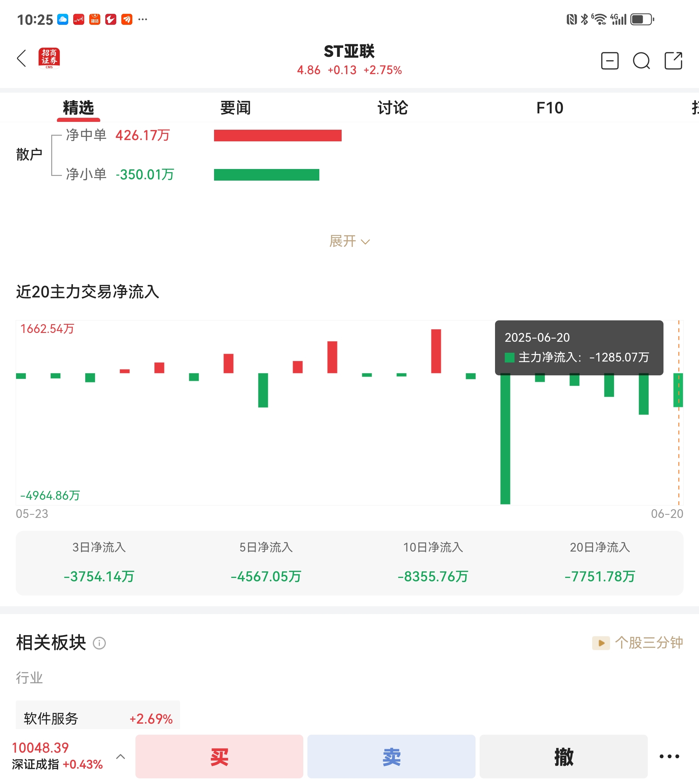
Task: Open the search magnifier icon
Action: 641,61
